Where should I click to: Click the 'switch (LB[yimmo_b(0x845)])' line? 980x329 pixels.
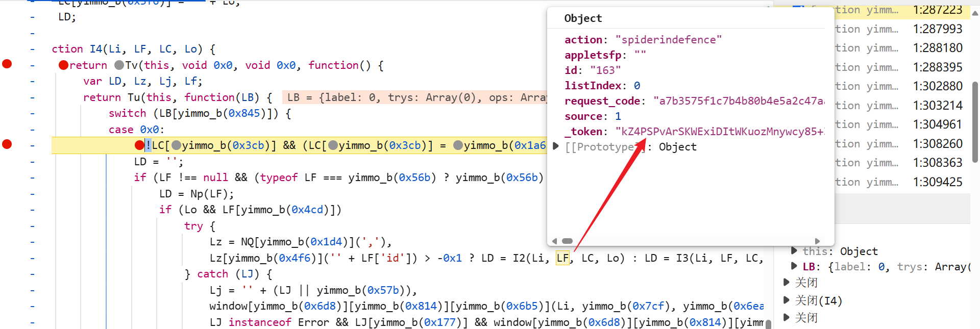(x=200, y=113)
